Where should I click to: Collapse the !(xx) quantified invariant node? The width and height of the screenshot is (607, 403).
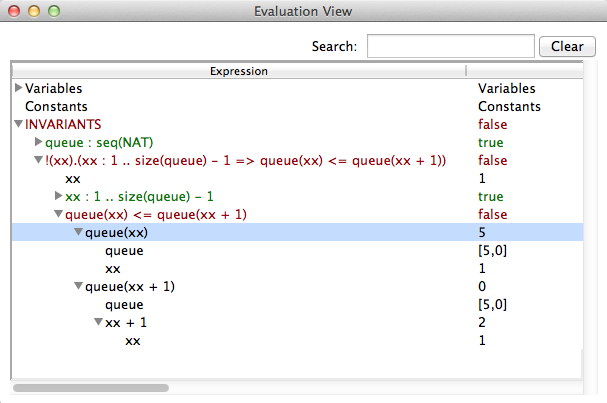39,161
